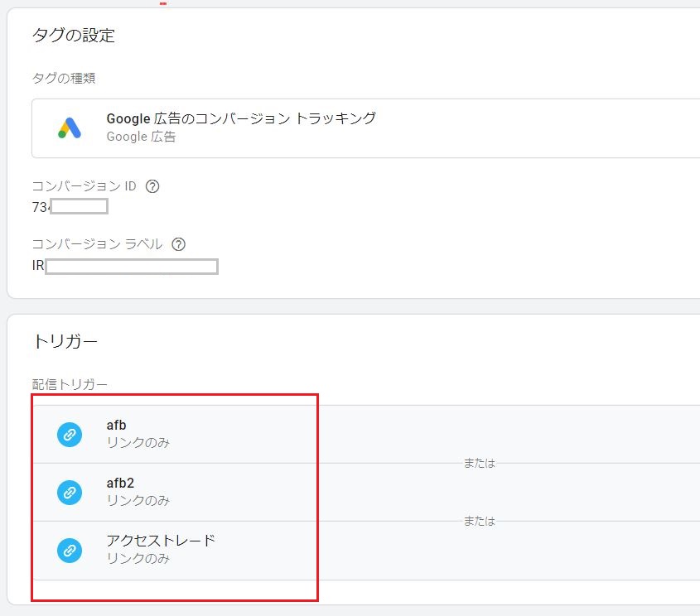Screen dimensions: 700x616
Task: Click または between afb and afb2
Action: tap(479, 463)
